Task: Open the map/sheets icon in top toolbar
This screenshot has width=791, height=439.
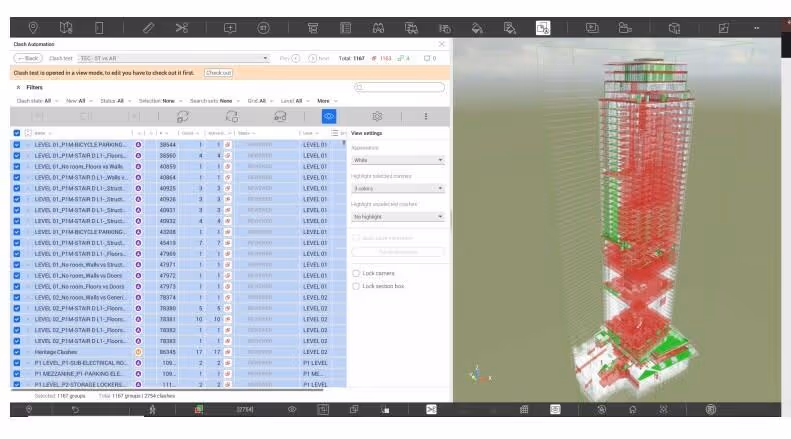Action: [x=66, y=28]
